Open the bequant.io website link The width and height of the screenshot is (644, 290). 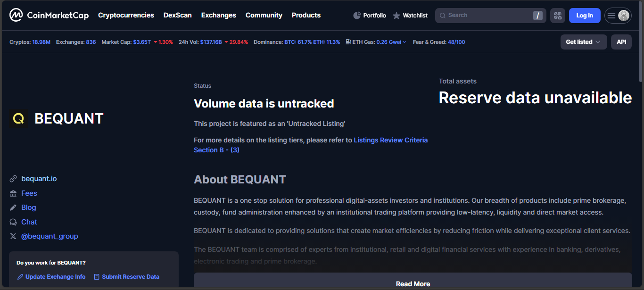click(x=39, y=179)
